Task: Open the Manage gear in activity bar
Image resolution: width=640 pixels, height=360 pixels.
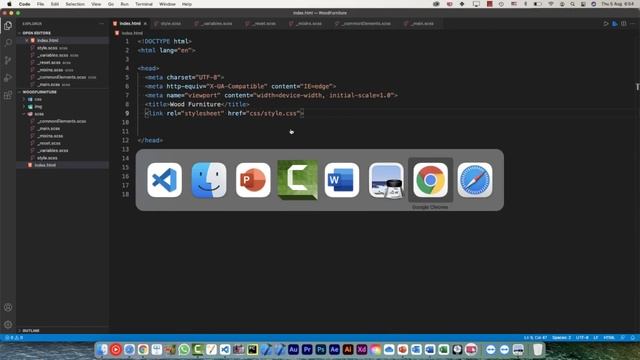Action: coord(8,325)
